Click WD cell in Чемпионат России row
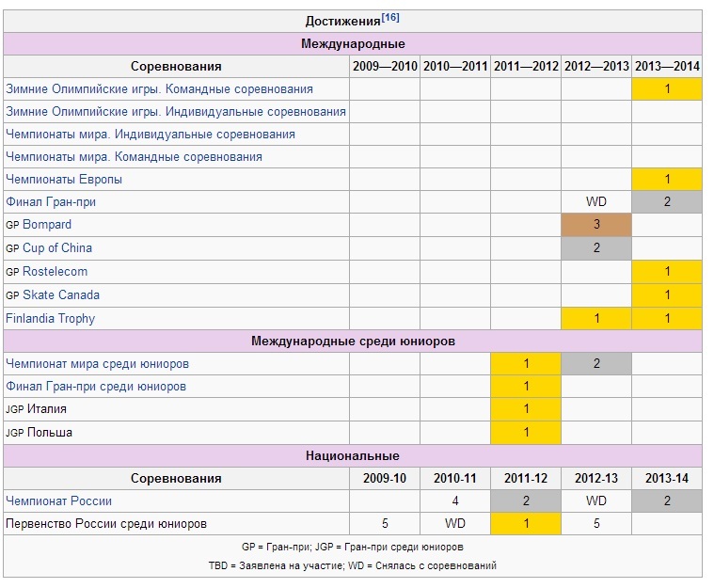 point(596,501)
